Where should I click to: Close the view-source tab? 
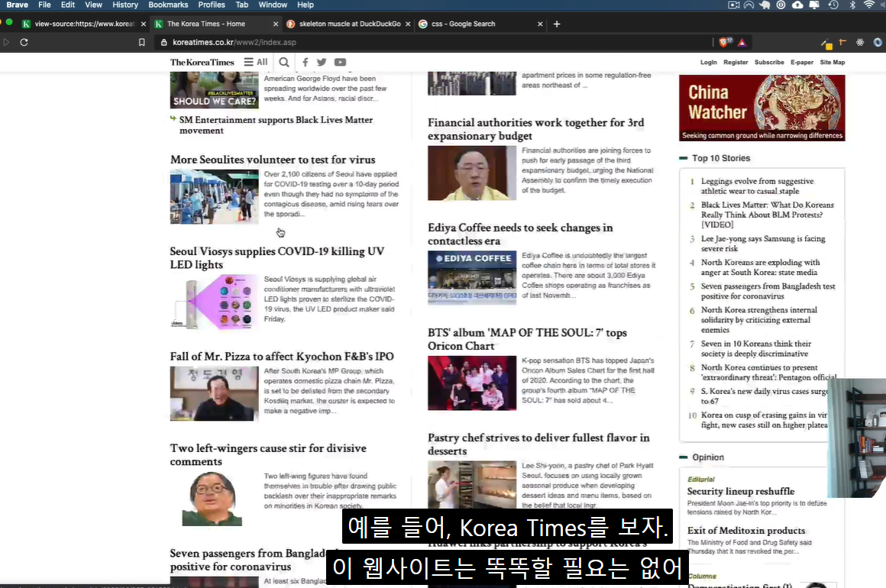pyautogui.click(x=144, y=24)
